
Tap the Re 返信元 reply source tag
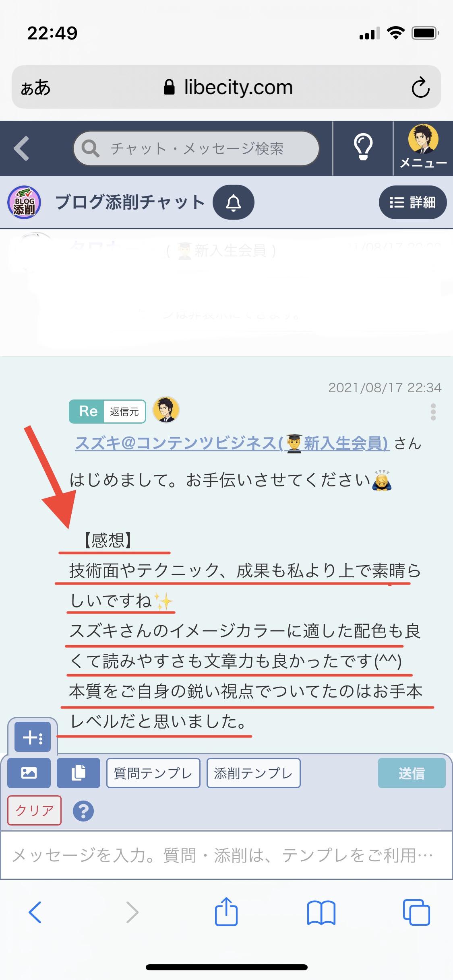[108, 411]
